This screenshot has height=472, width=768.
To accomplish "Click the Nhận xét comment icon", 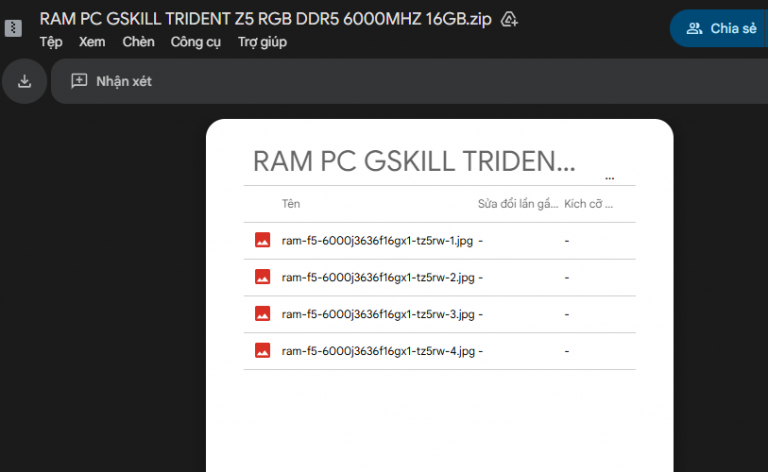I will (x=79, y=81).
